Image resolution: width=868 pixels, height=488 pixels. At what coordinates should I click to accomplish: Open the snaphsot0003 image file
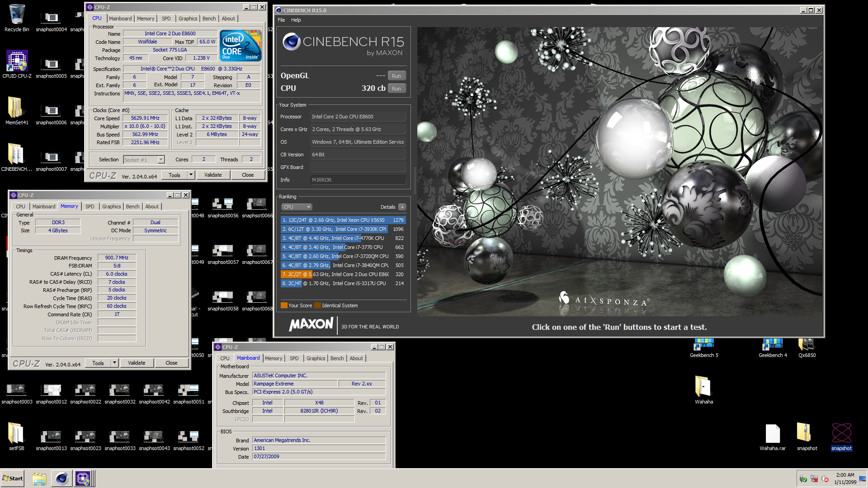point(17,394)
